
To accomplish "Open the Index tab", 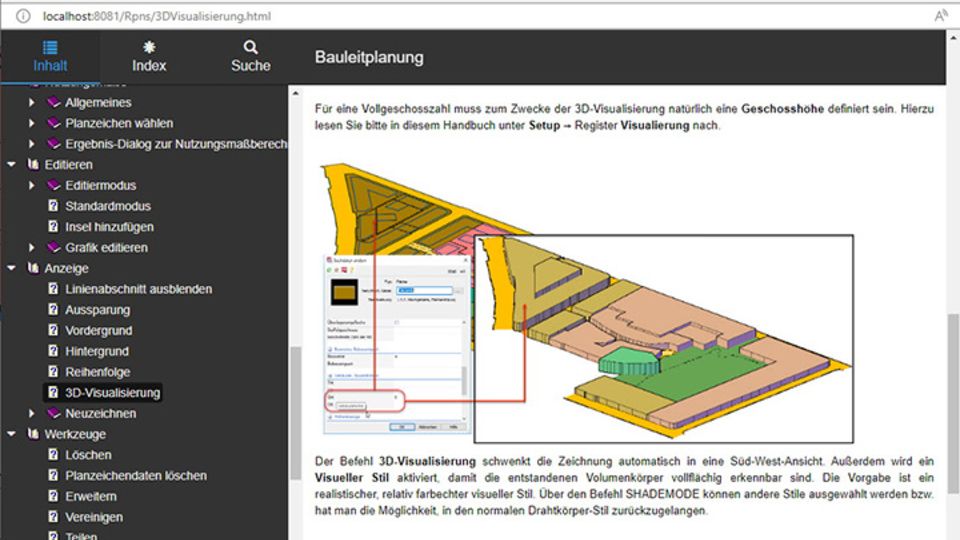I will (x=149, y=57).
